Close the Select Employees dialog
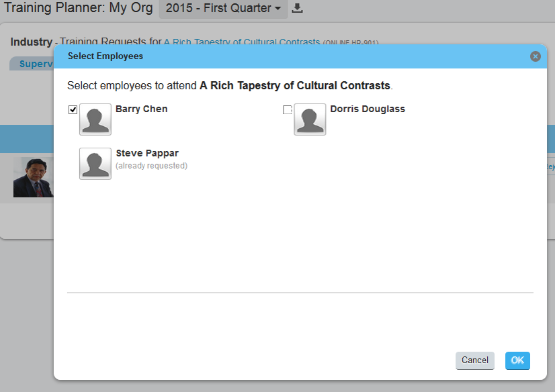The width and height of the screenshot is (555, 392). pyautogui.click(x=535, y=56)
